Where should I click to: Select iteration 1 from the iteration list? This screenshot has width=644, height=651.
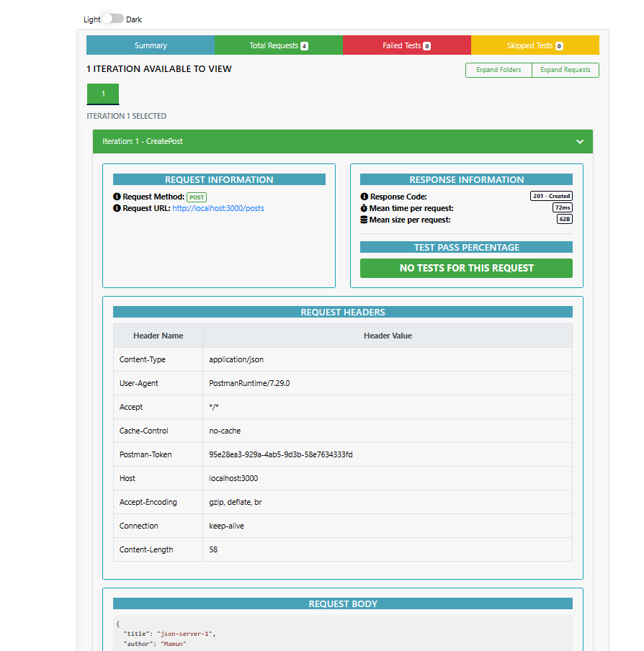click(x=102, y=94)
